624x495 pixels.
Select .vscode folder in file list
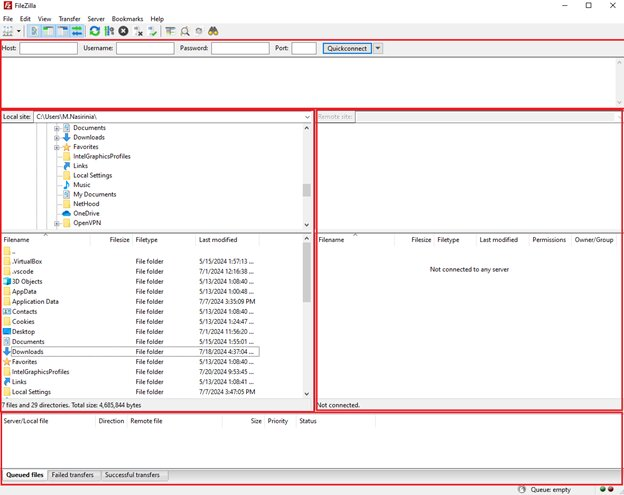click(23, 271)
